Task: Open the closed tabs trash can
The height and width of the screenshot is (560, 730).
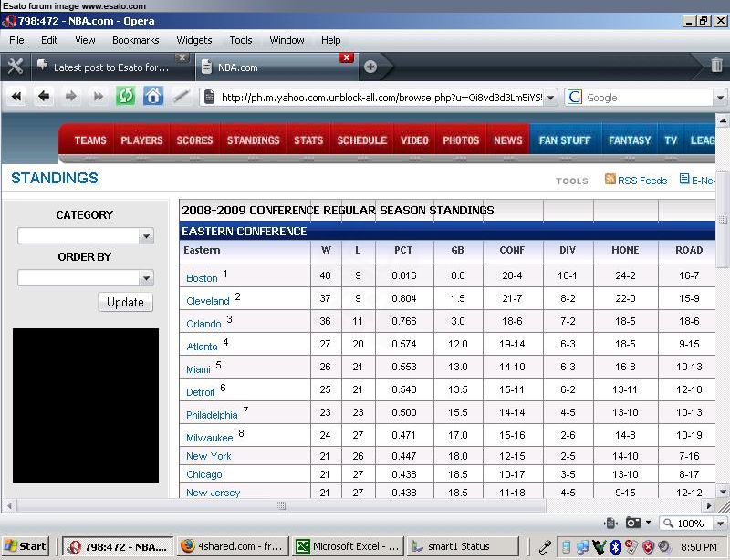Action: [717, 65]
